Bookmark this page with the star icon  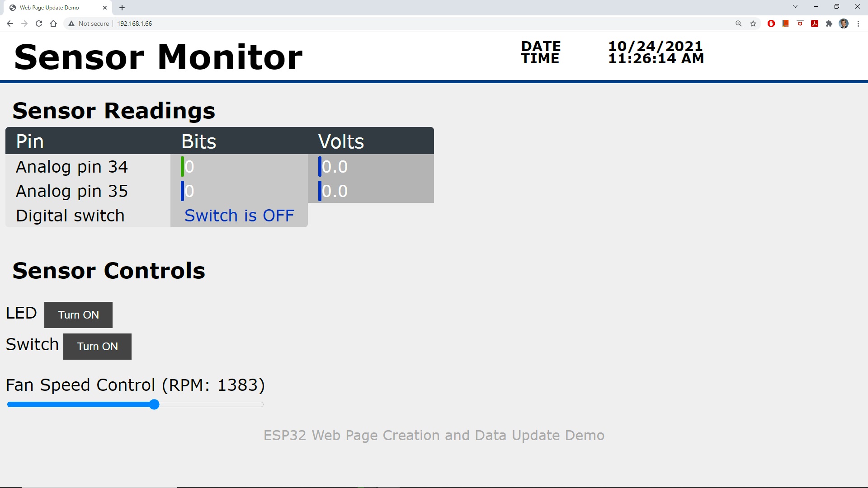753,23
